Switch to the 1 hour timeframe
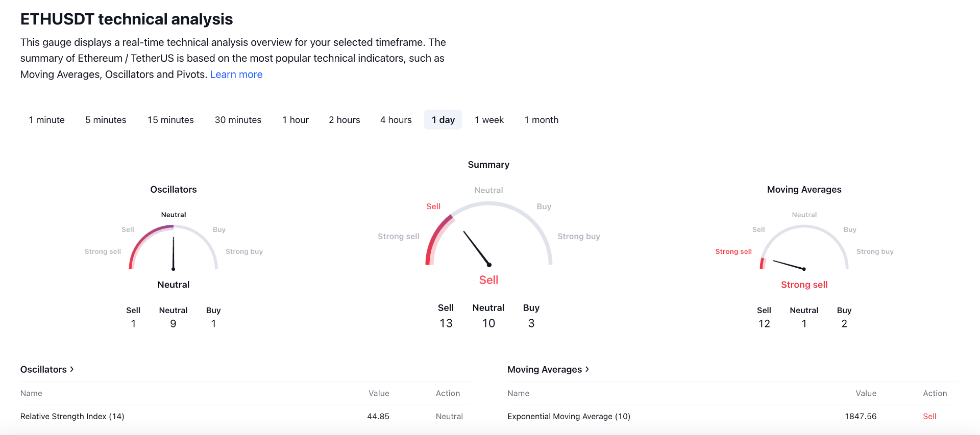980x435 pixels. tap(296, 120)
